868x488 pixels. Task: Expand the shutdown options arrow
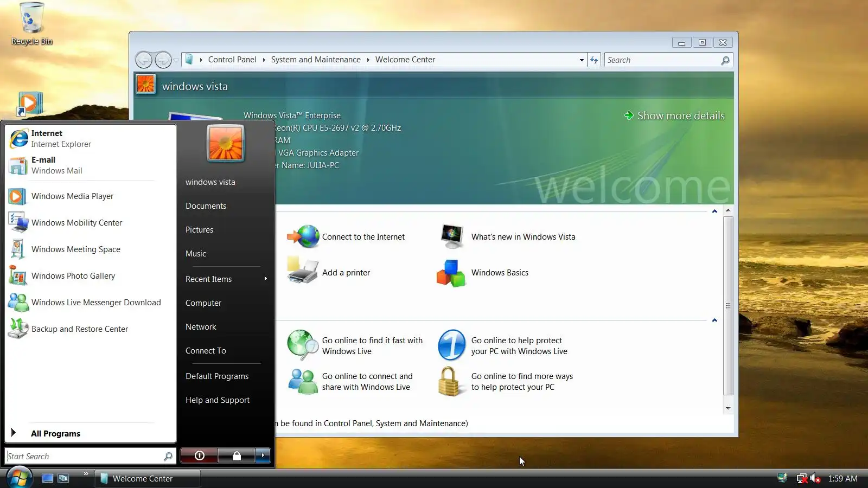pos(263,455)
